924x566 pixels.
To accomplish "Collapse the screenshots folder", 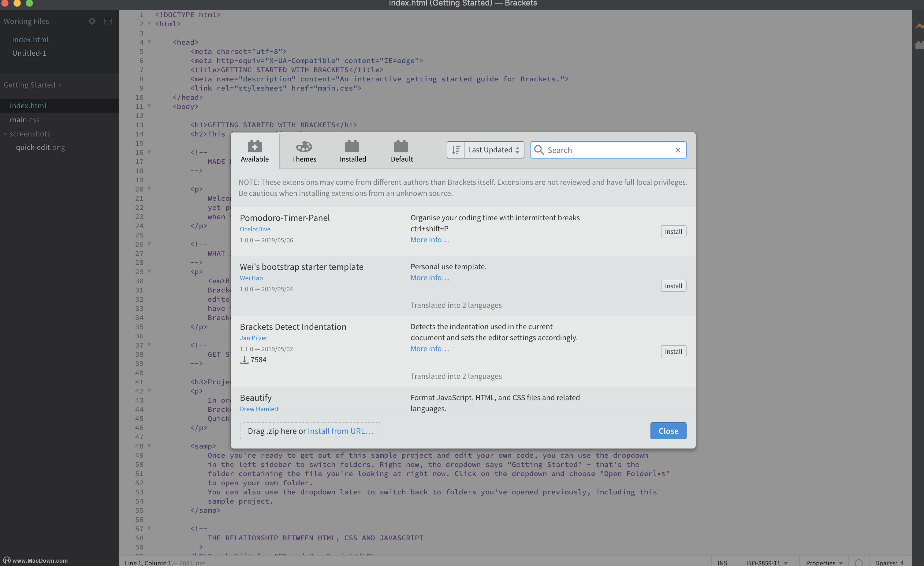I will (5, 134).
